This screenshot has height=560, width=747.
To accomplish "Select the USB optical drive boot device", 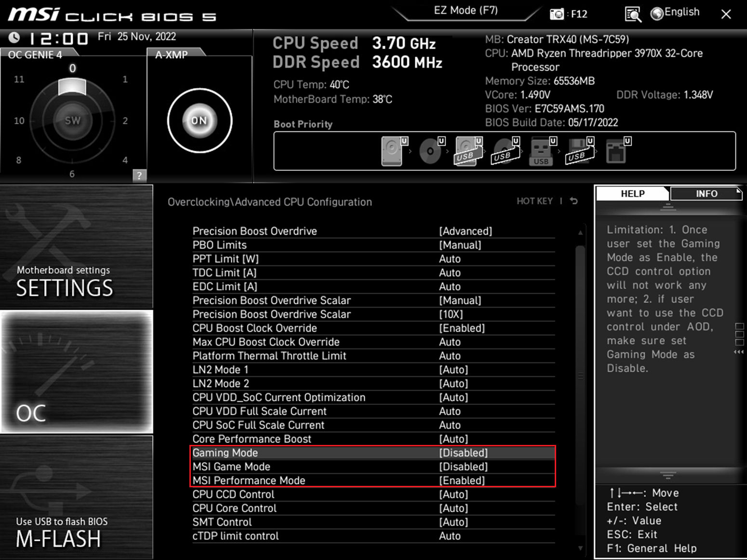I will point(506,151).
